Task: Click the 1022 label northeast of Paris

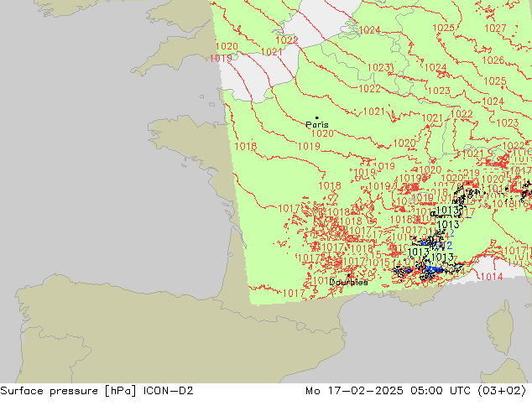Action: point(369,89)
